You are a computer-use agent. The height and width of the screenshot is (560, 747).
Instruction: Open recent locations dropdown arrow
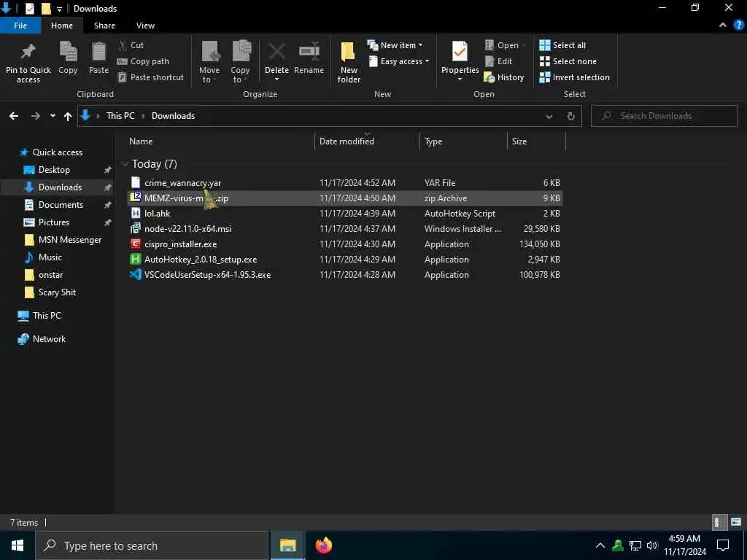pyautogui.click(x=53, y=116)
